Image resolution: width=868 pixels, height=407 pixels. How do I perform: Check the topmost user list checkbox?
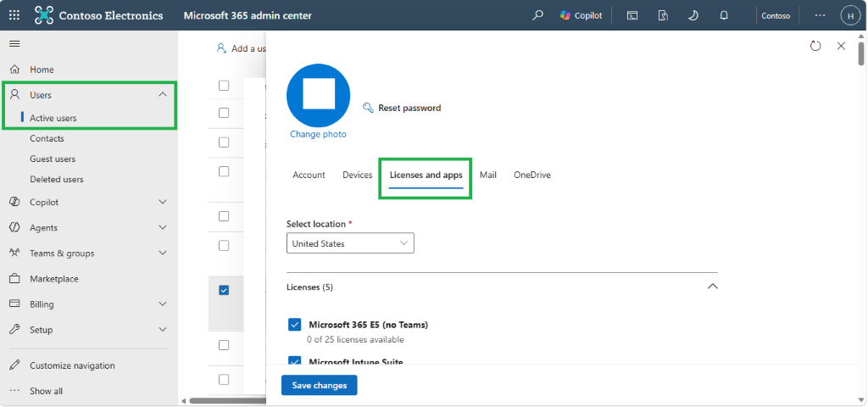point(224,86)
